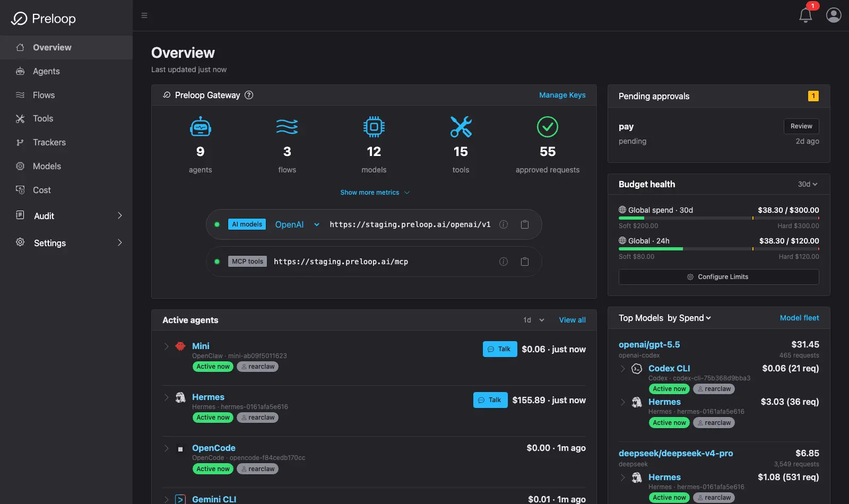
Task: Copy the MCP tools URL clipboard icon
Action: point(525,262)
